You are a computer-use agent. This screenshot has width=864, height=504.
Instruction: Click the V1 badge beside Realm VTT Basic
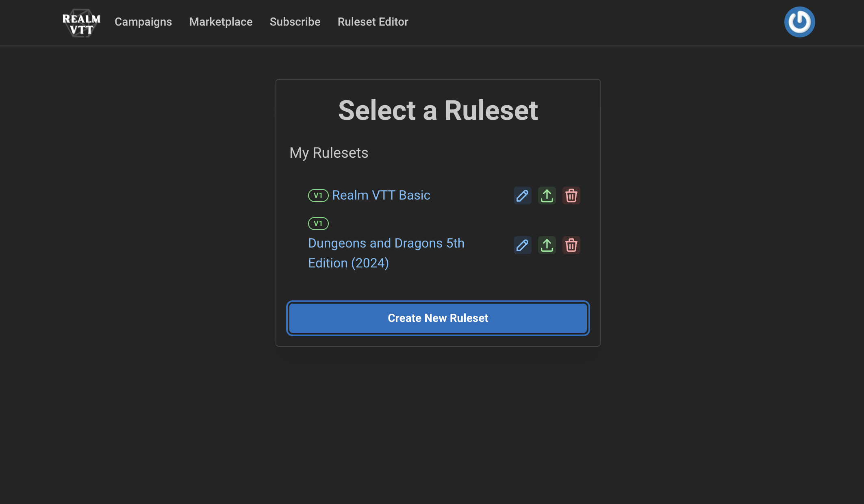[x=319, y=195]
